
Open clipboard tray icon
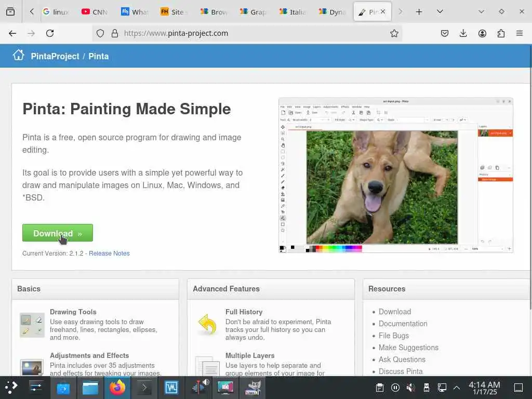click(x=380, y=388)
